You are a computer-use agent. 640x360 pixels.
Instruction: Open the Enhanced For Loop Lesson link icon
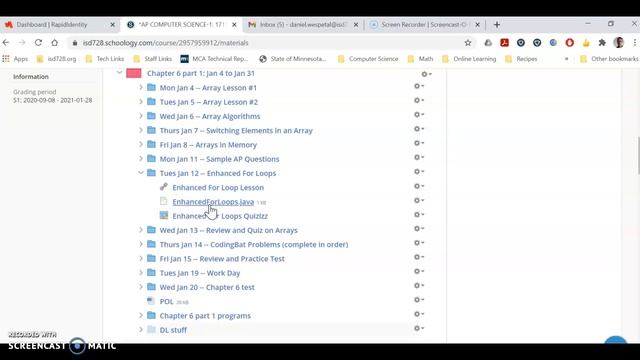tap(164, 187)
